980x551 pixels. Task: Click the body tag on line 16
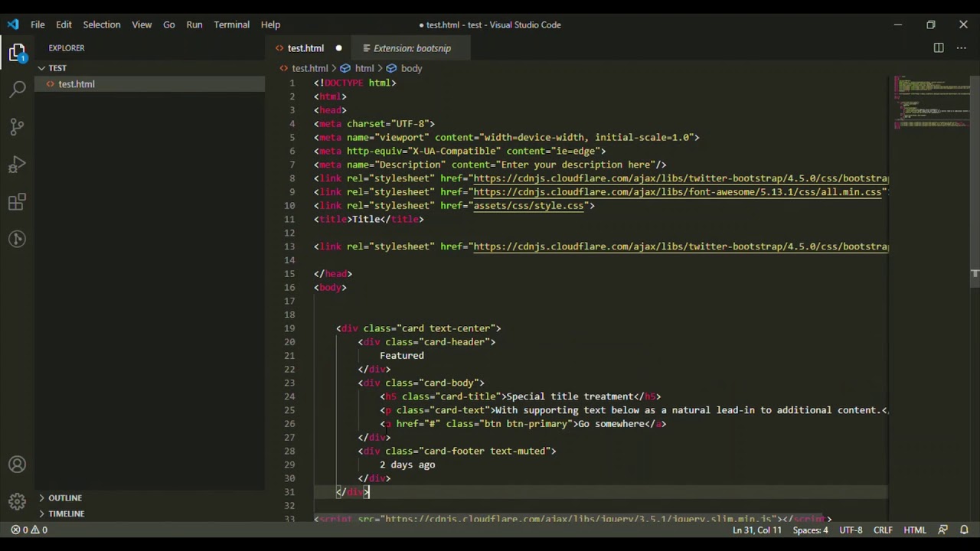330,288
